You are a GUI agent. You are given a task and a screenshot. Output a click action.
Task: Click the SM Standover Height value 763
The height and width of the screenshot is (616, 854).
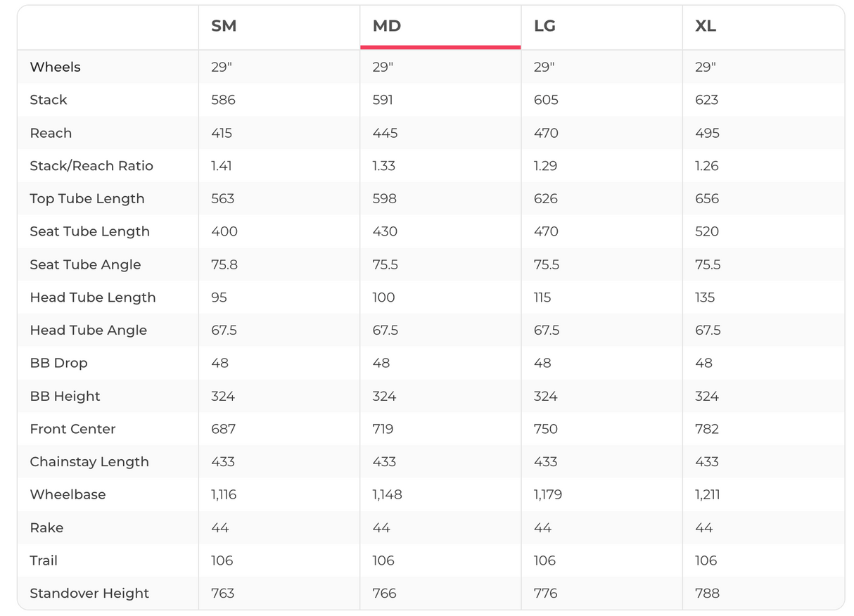pos(223,593)
